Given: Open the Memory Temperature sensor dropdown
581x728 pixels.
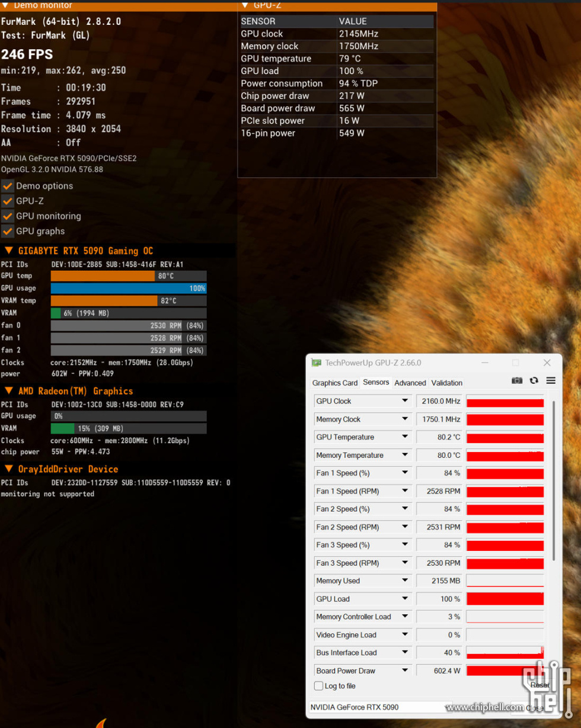Looking at the screenshot, I should 405,455.
